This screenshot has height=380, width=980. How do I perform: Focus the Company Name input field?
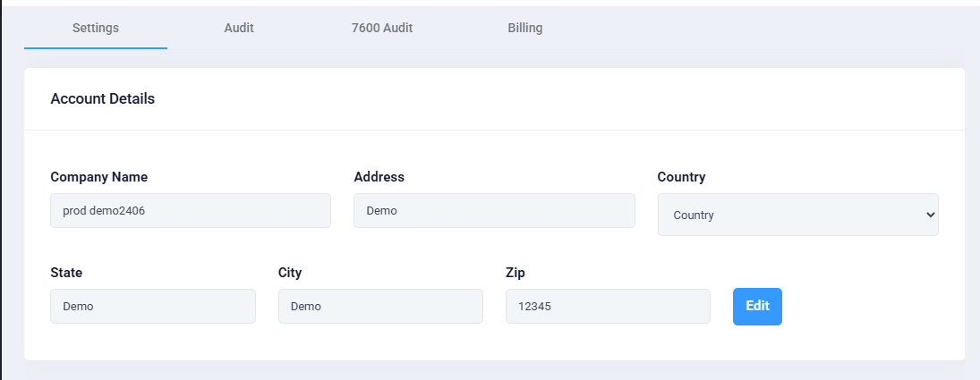pos(191,211)
